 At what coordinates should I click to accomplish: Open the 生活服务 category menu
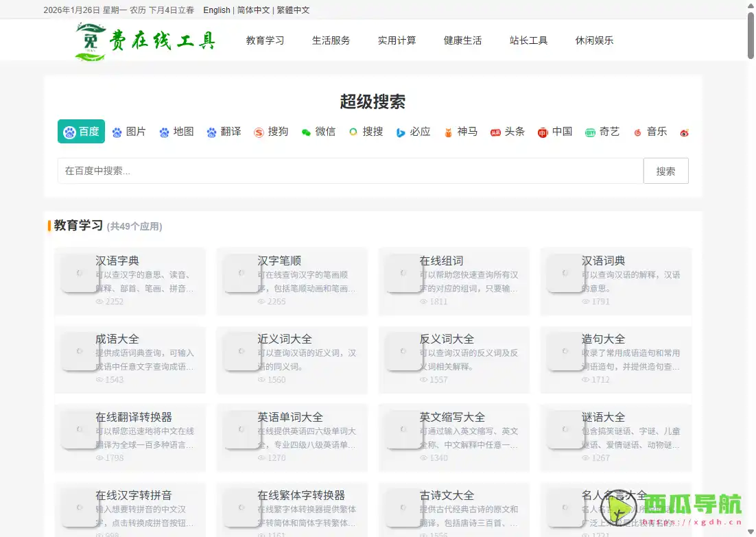click(331, 40)
